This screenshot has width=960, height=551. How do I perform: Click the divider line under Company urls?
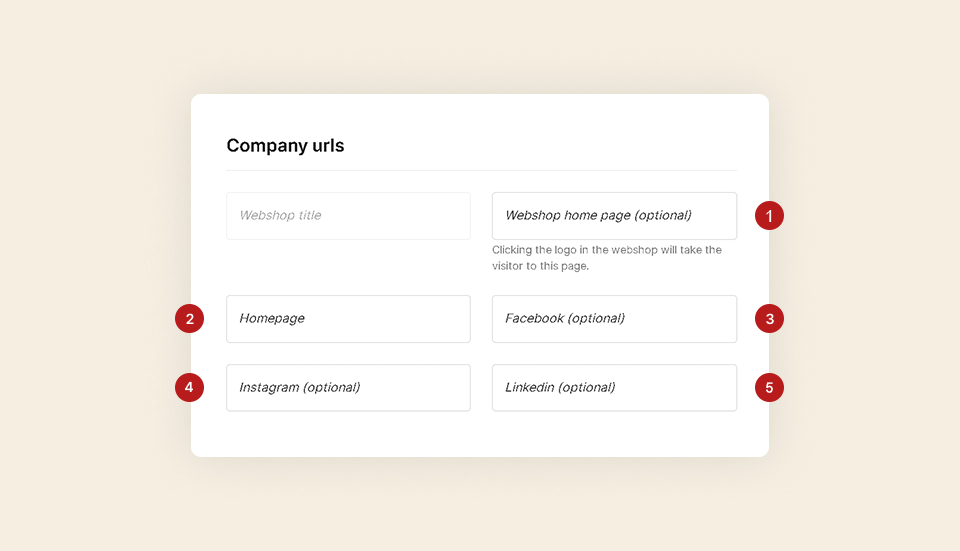pos(481,170)
